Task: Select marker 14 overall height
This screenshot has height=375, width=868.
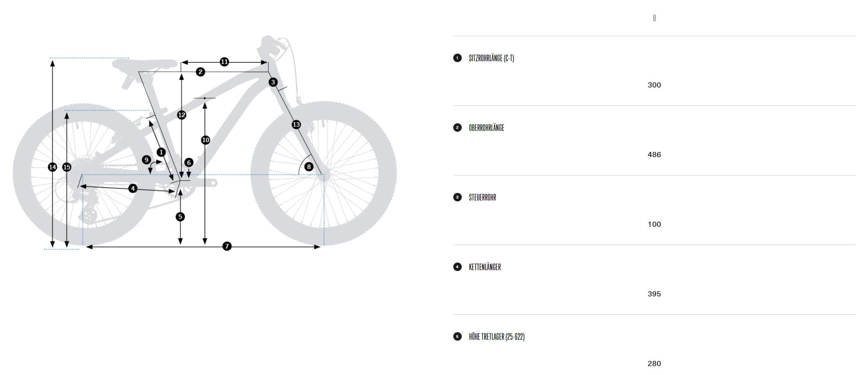Action: click(x=52, y=167)
